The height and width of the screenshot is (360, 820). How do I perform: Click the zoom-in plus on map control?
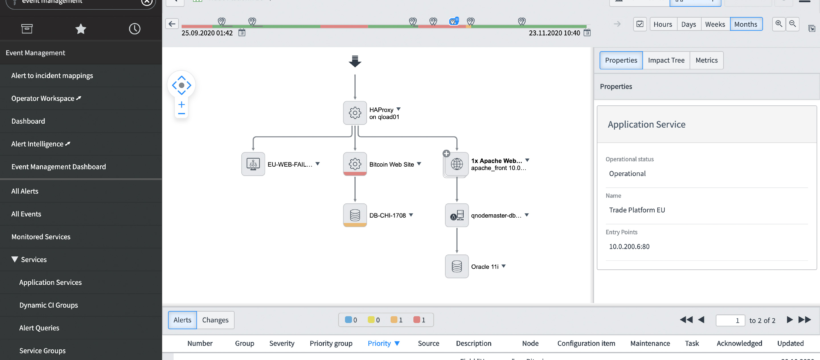point(181,104)
